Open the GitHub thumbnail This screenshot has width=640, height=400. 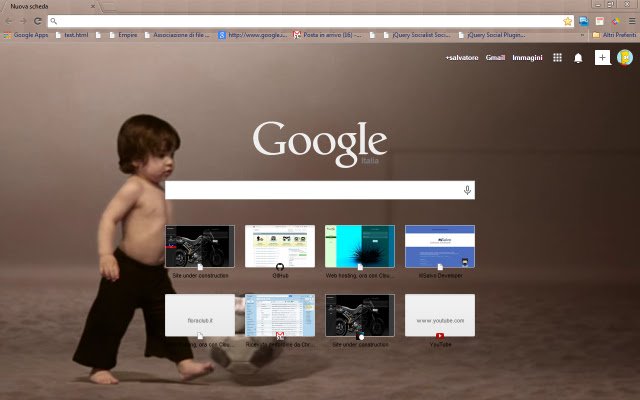pyautogui.click(x=280, y=247)
